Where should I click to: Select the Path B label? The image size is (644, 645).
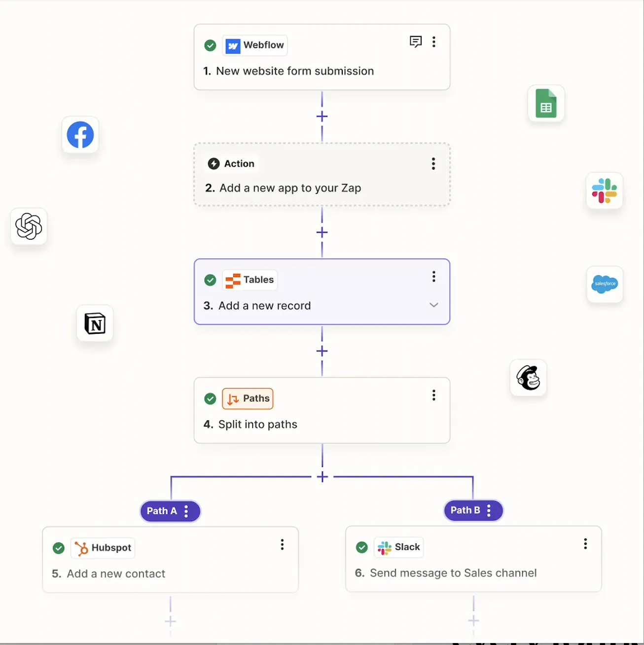click(465, 510)
